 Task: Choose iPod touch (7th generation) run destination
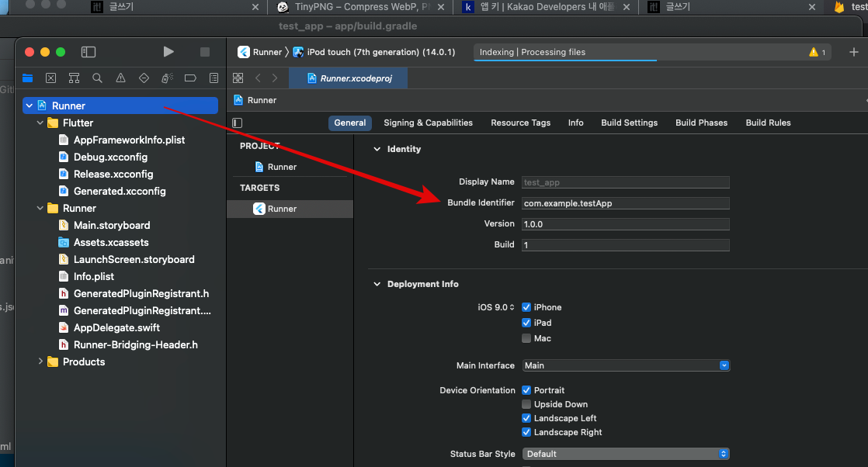(x=374, y=52)
